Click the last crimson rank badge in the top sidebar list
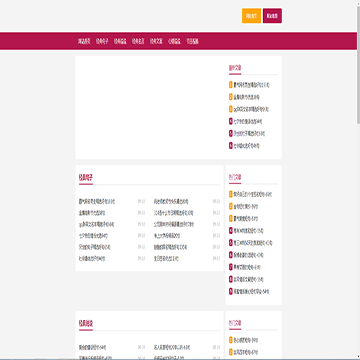The image size is (360, 360). click(x=231, y=146)
